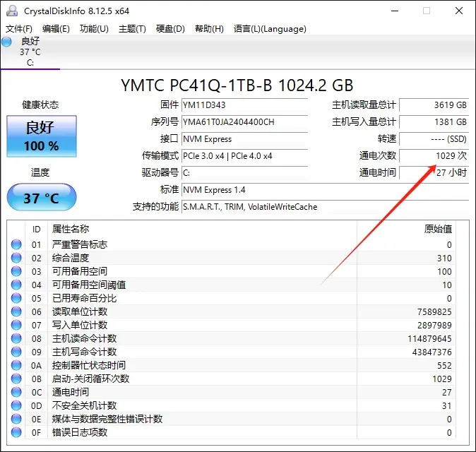476x452 pixels.
Task: Click status orb for row 0E 媒体与数据完整性错误计数
Action: 16,419
